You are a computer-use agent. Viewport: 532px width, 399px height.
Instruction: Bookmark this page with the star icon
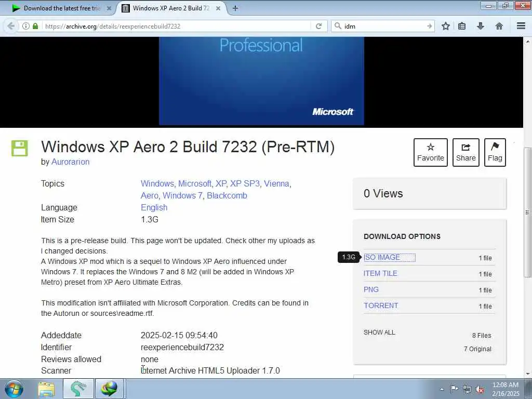(x=445, y=26)
